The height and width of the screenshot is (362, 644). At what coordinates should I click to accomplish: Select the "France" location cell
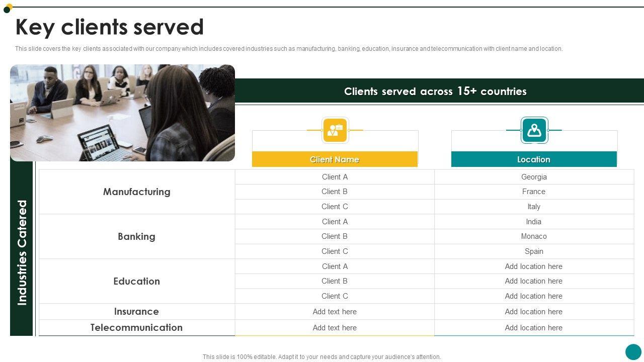534,192
